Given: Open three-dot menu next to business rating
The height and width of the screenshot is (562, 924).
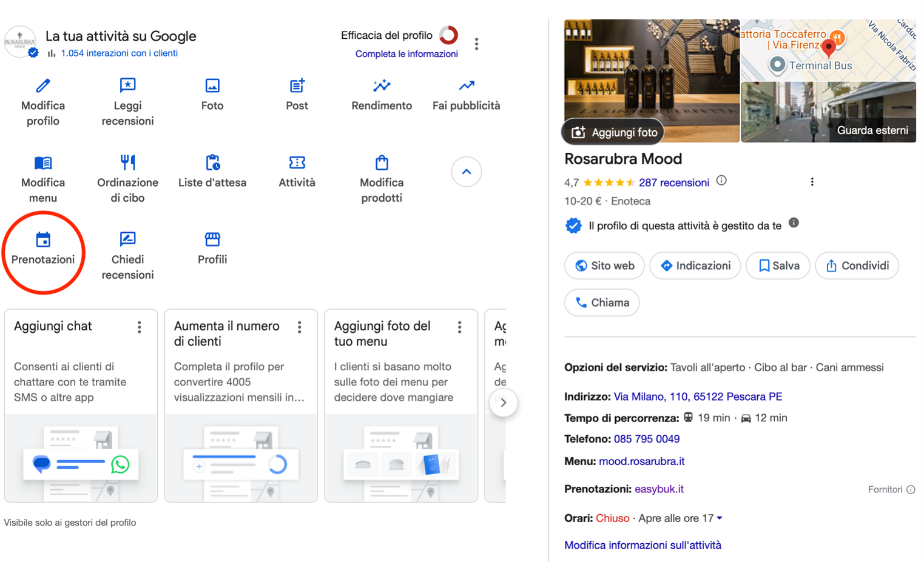Looking at the screenshot, I should (x=812, y=182).
